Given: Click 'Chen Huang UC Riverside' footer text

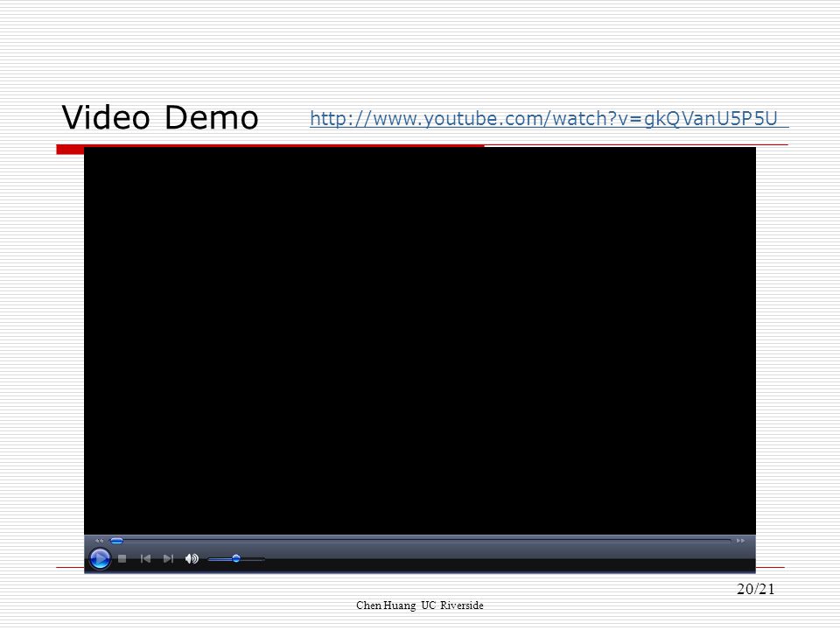Looking at the screenshot, I should pyautogui.click(x=420, y=605).
